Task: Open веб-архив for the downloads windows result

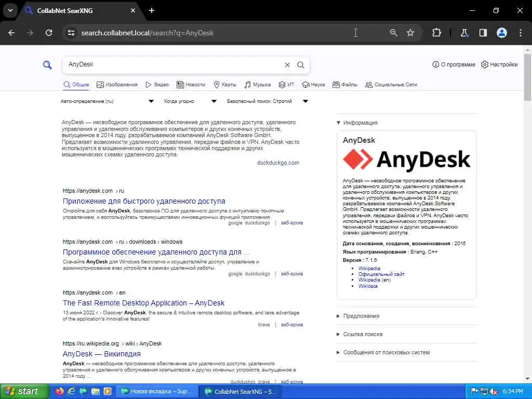Action: click(292, 274)
